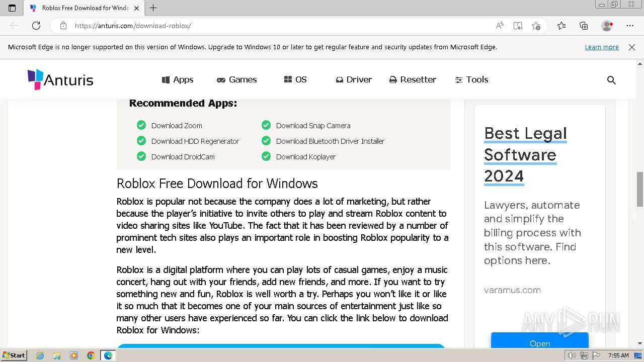Open Edge Settings and more menu
Image resolution: width=644 pixels, height=362 pixels.
pos(630,26)
